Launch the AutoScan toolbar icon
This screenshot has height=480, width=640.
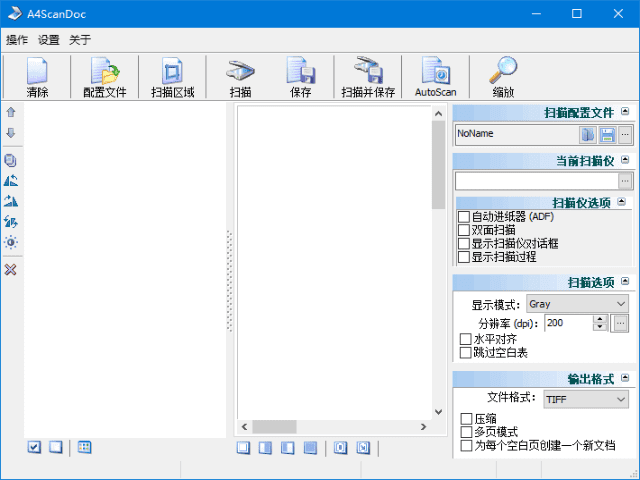pos(435,76)
